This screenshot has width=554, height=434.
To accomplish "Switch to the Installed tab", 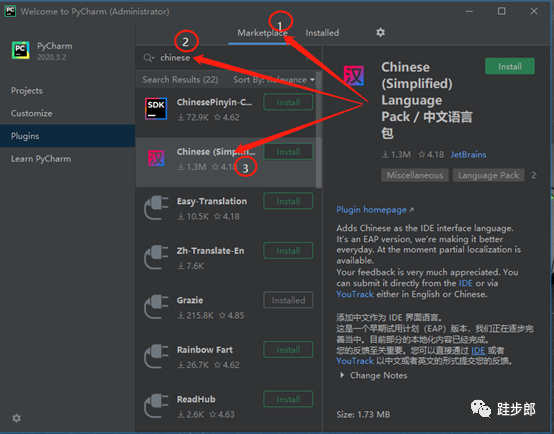I will tap(322, 33).
